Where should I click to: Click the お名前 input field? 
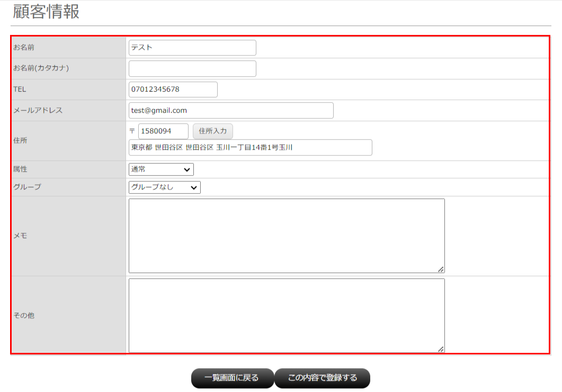192,48
